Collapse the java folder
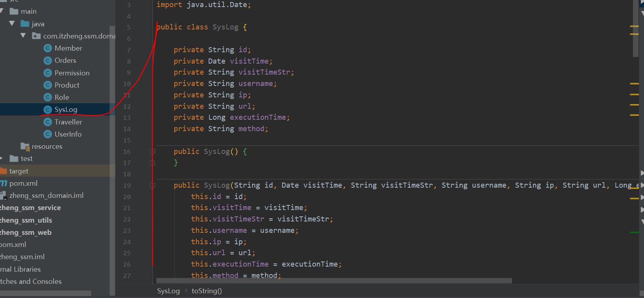Viewport: 644px width, 298px height. (12, 24)
